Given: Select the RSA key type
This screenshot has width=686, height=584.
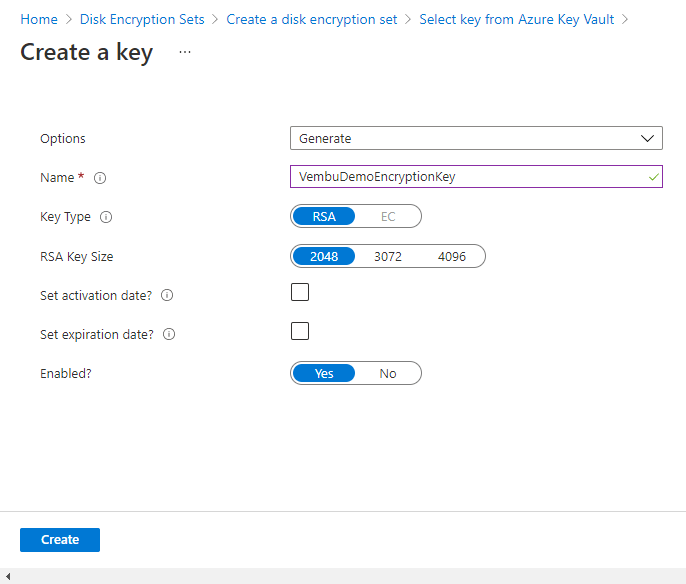Looking at the screenshot, I should (x=324, y=217).
